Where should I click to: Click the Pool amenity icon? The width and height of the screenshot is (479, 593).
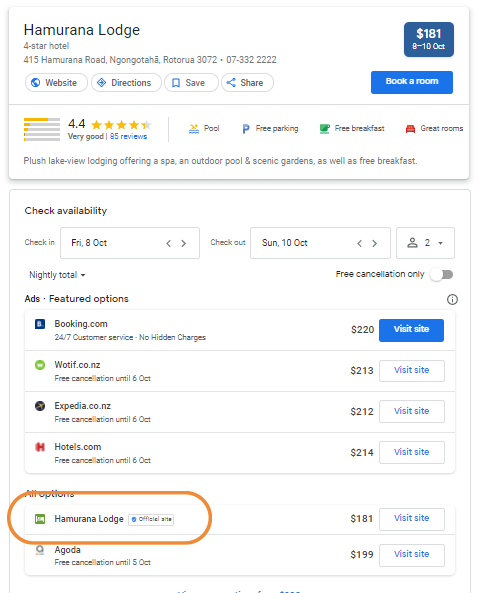click(x=194, y=129)
